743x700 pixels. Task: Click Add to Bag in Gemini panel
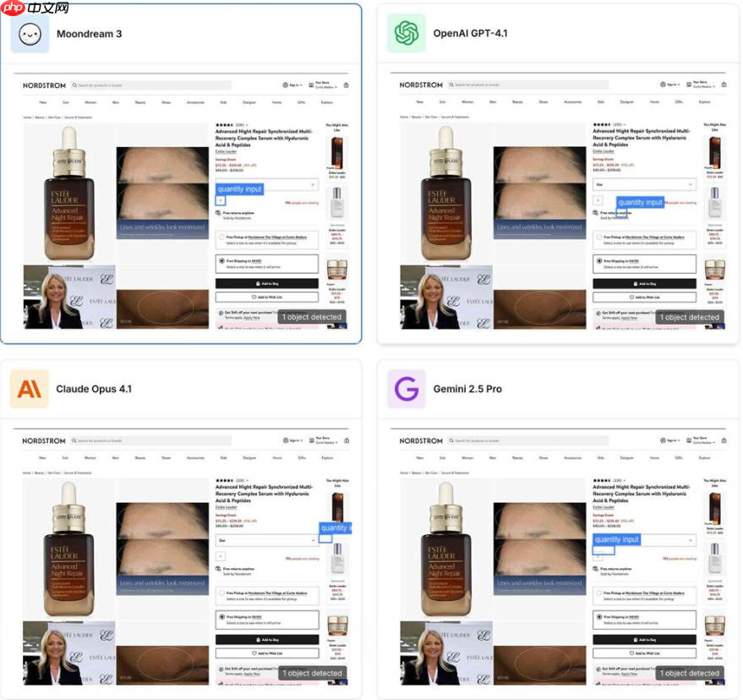point(644,640)
